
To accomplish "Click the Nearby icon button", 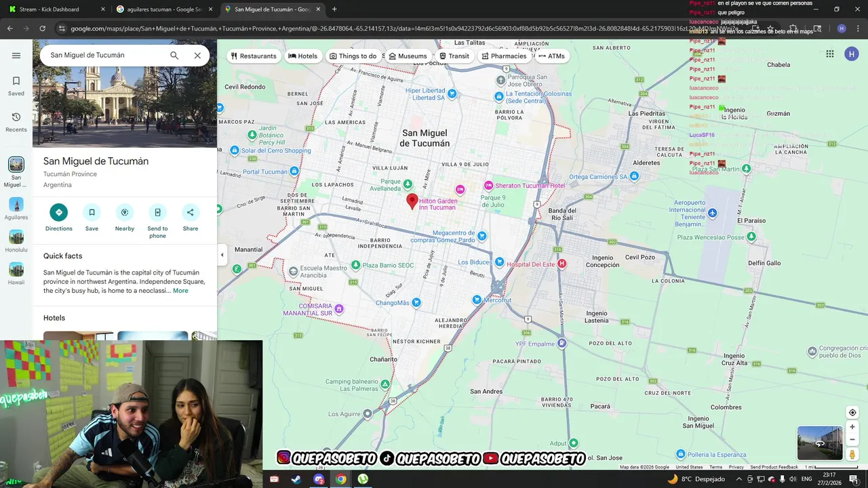I will (x=125, y=212).
